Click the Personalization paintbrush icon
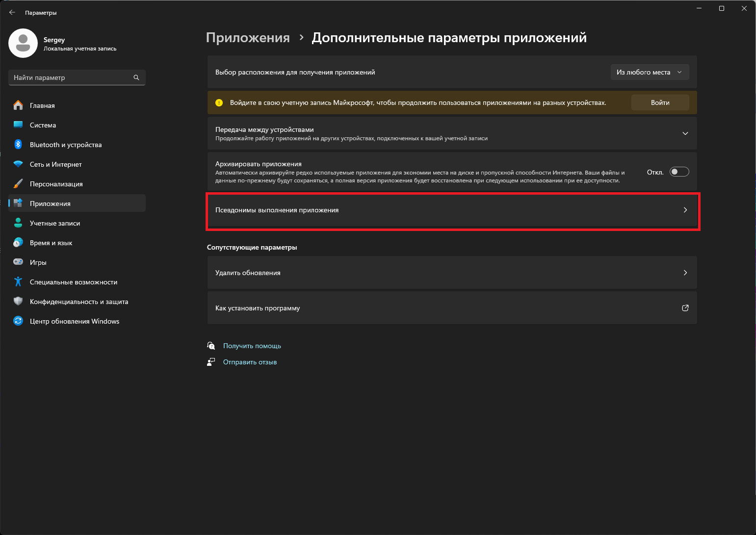Image resolution: width=756 pixels, height=535 pixels. (18, 184)
